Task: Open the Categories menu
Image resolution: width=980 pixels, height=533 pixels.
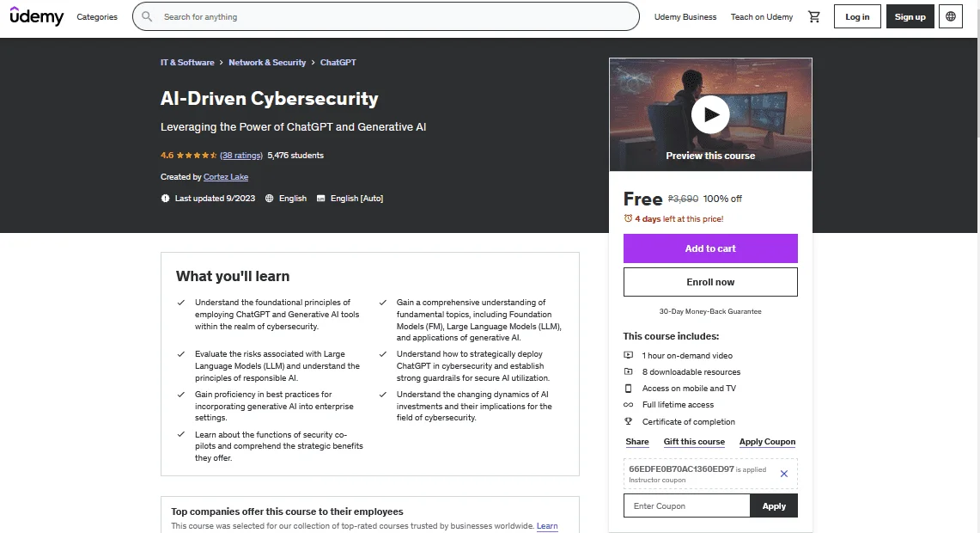Action: [97, 17]
